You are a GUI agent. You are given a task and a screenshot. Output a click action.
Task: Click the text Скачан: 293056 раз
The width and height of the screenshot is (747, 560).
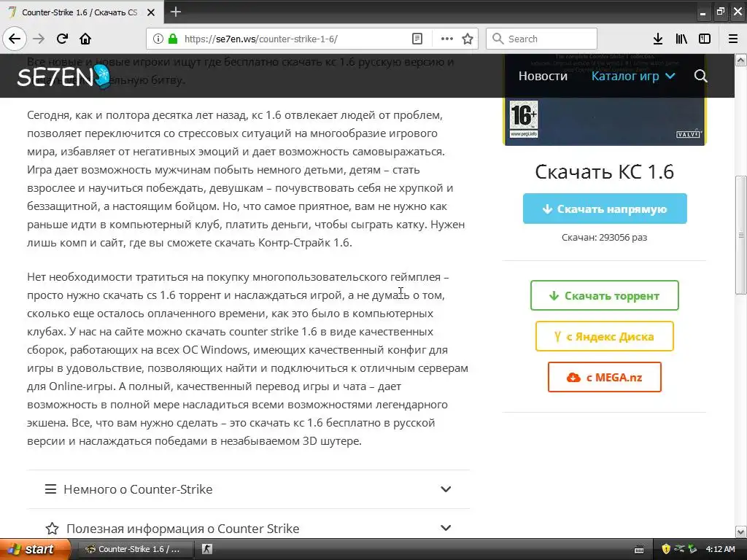(605, 237)
